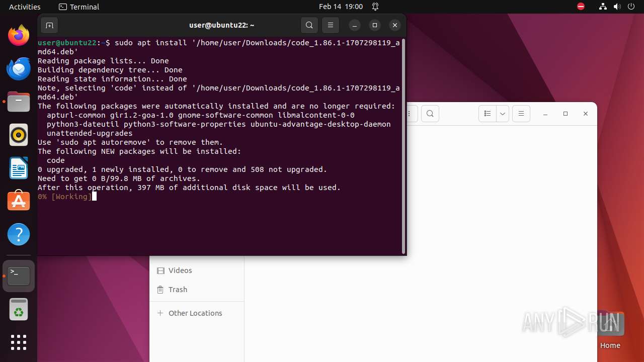Click the user@ubuntu22 terminal title
Image resolution: width=644 pixels, height=362 pixels.
[222, 25]
